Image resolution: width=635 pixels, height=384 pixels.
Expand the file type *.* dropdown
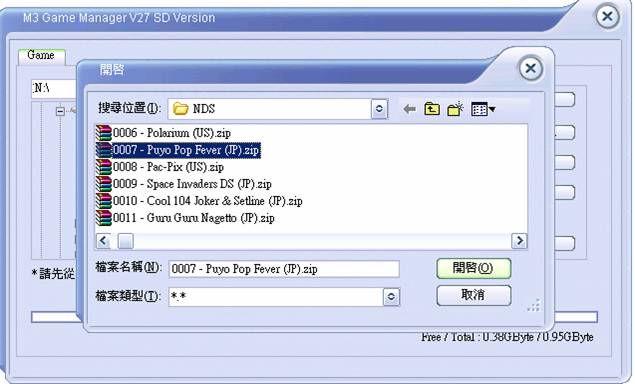391,297
